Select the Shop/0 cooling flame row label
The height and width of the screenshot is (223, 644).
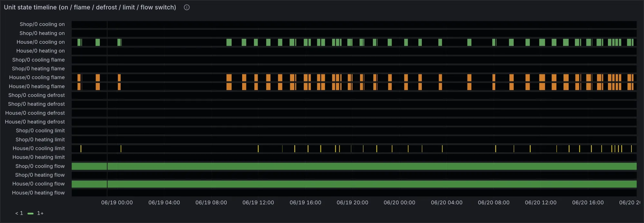pyautogui.click(x=38, y=60)
